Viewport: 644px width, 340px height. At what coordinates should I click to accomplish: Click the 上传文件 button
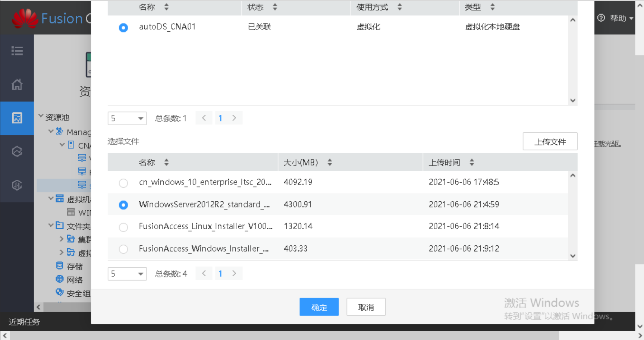pyautogui.click(x=550, y=141)
